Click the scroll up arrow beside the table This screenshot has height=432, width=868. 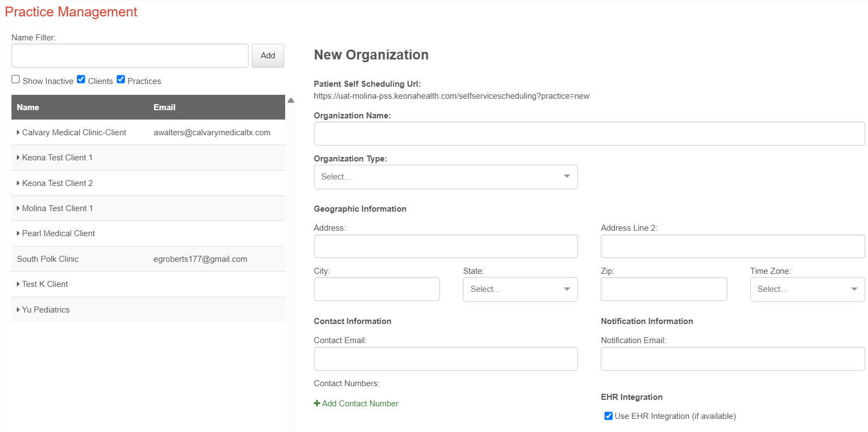[291, 100]
